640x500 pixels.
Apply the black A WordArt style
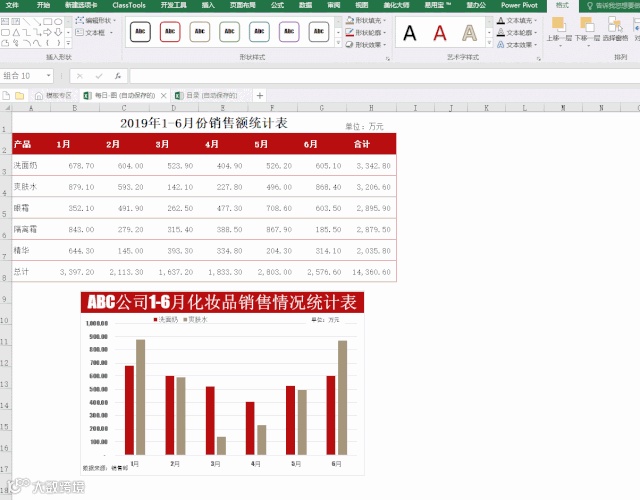410,33
